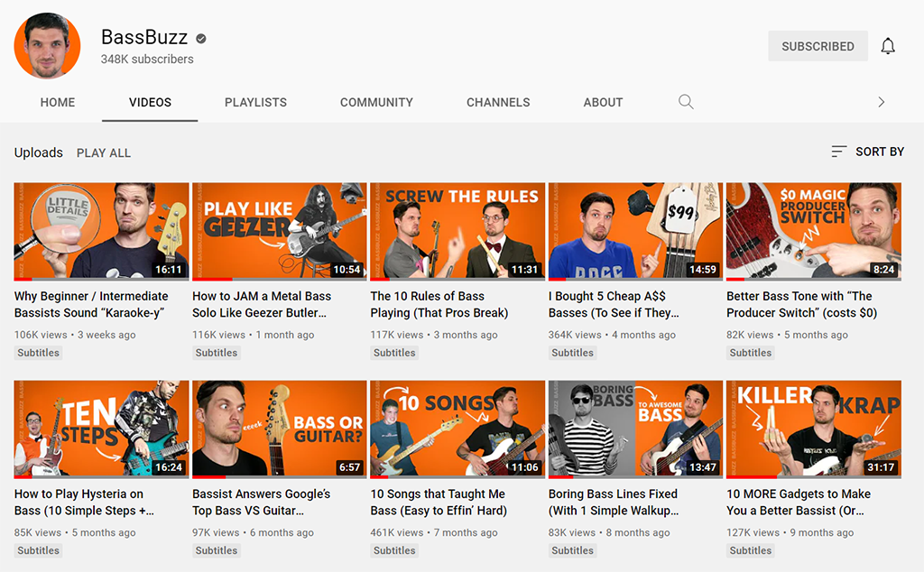924x572 pixels.
Task: Click the watch progress bar under Bass Or Guitar thumbnail
Action: pos(280,476)
